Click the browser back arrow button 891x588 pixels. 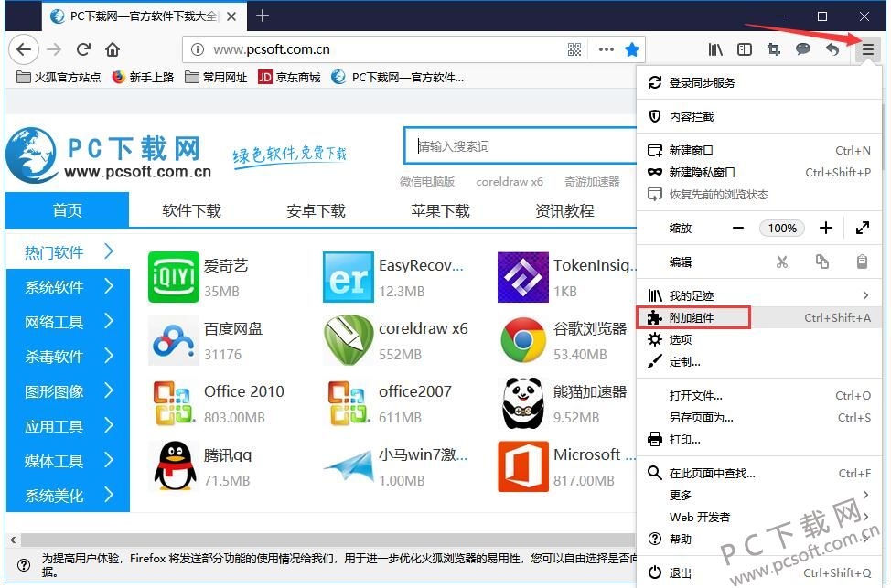pos(24,49)
